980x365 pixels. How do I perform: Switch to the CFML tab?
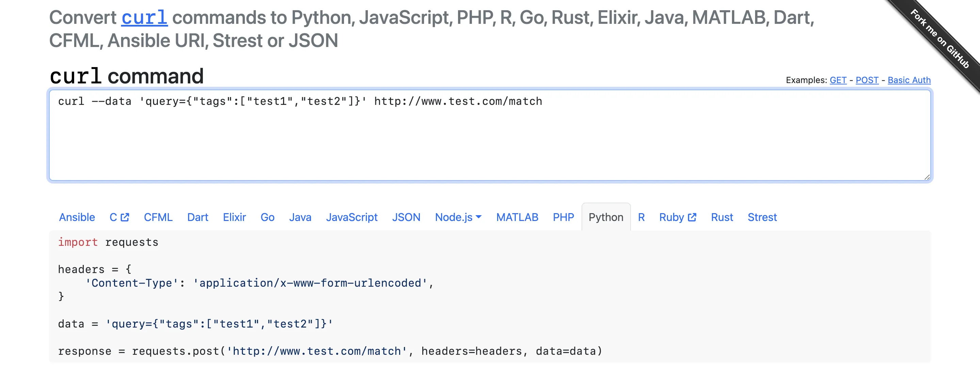(x=158, y=217)
